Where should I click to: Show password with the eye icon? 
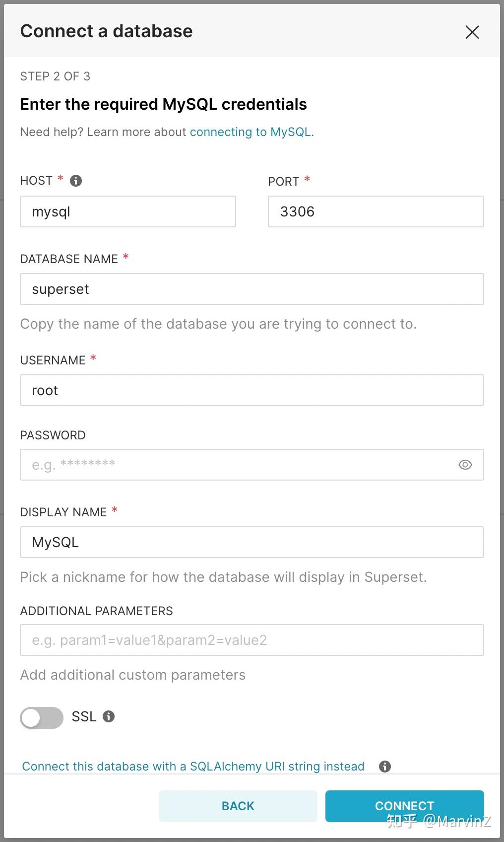click(465, 465)
